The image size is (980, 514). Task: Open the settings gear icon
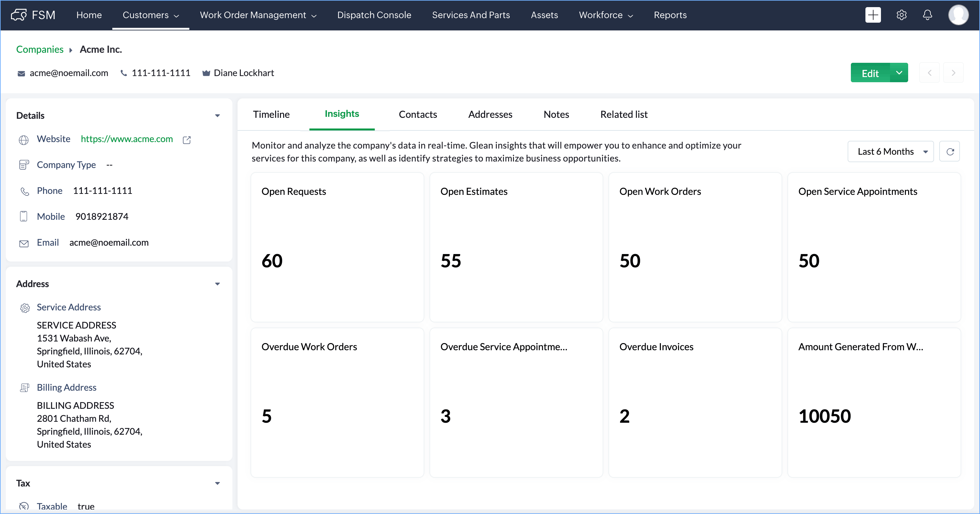tap(901, 15)
